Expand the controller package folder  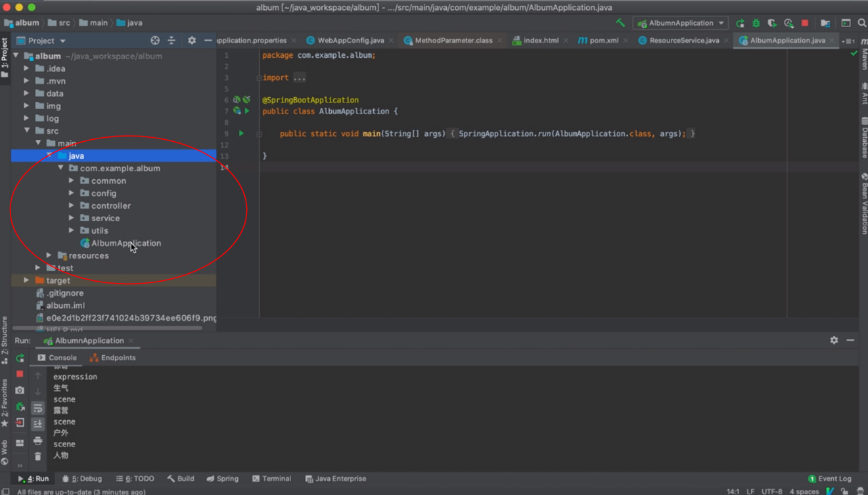click(x=72, y=205)
